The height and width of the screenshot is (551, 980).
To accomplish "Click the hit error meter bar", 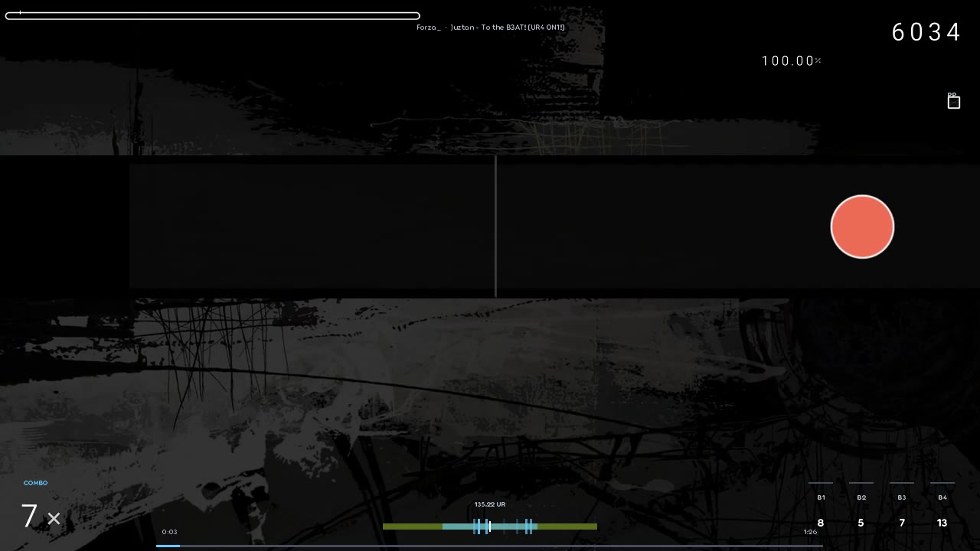I will click(x=490, y=527).
